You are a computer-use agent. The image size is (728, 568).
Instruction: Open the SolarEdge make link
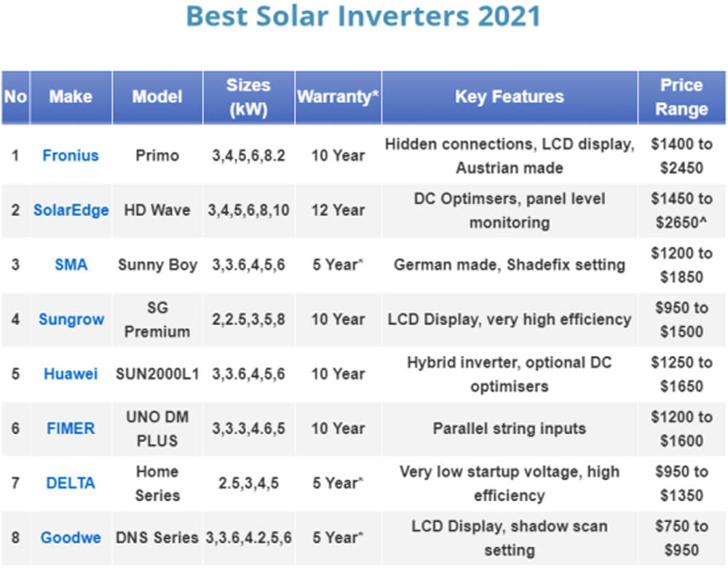71,210
